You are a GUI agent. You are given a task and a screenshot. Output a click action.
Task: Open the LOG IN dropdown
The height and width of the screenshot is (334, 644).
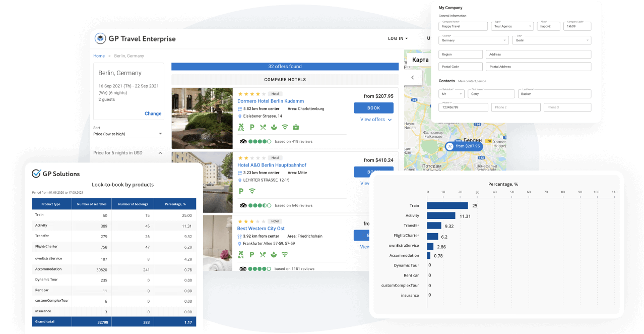tap(398, 38)
